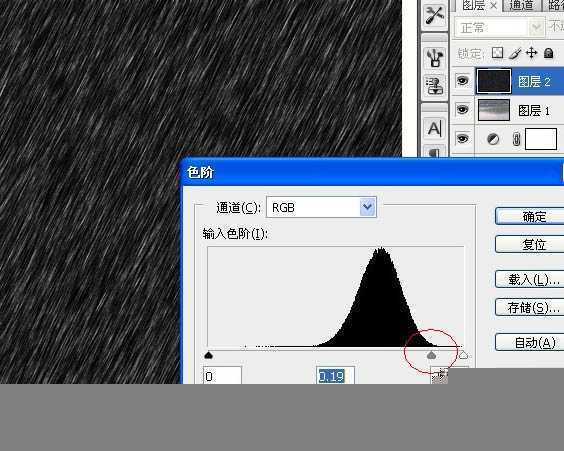Click the 色阶 dialog title bar
This screenshot has width=564, height=451.
[373, 172]
